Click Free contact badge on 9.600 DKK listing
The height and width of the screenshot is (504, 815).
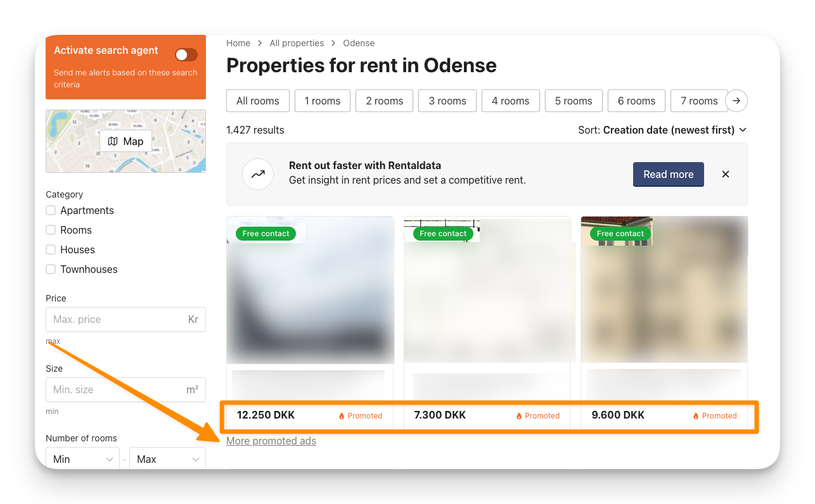point(620,234)
